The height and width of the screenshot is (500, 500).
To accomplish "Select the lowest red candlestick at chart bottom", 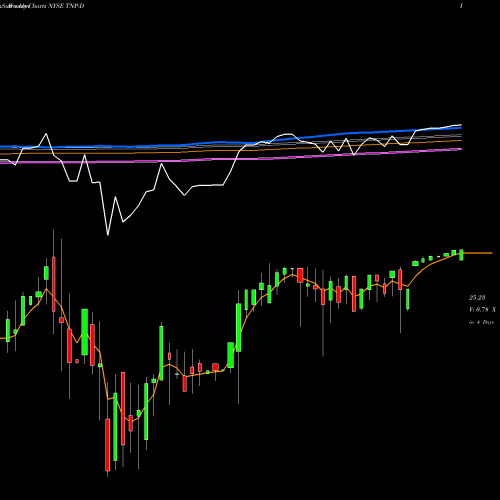I will (x=108, y=445).
